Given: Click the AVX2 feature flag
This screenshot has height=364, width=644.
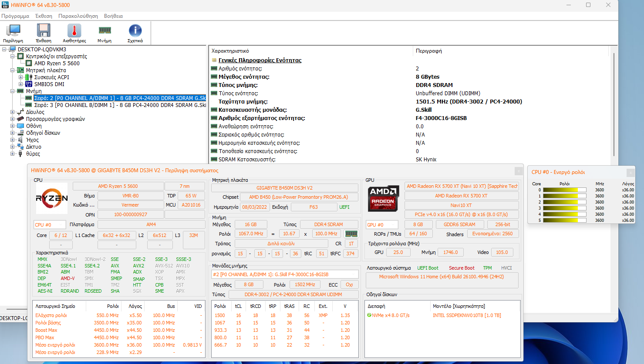Looking at the screenshot, I should pos(138,266).
